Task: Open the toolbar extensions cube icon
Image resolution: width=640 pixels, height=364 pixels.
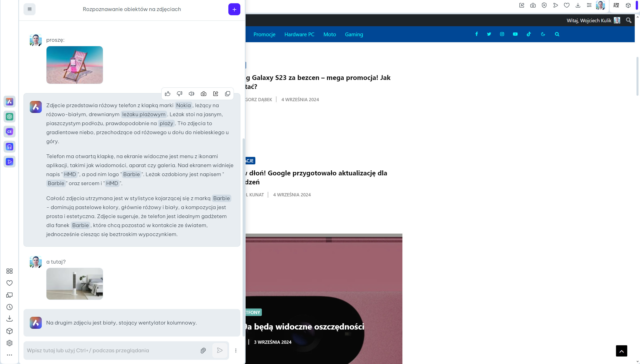Action: (628, 5)
